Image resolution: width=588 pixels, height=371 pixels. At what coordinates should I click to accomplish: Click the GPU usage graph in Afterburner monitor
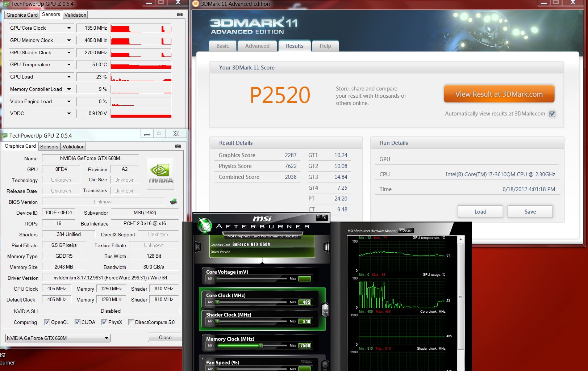point(402,292)
